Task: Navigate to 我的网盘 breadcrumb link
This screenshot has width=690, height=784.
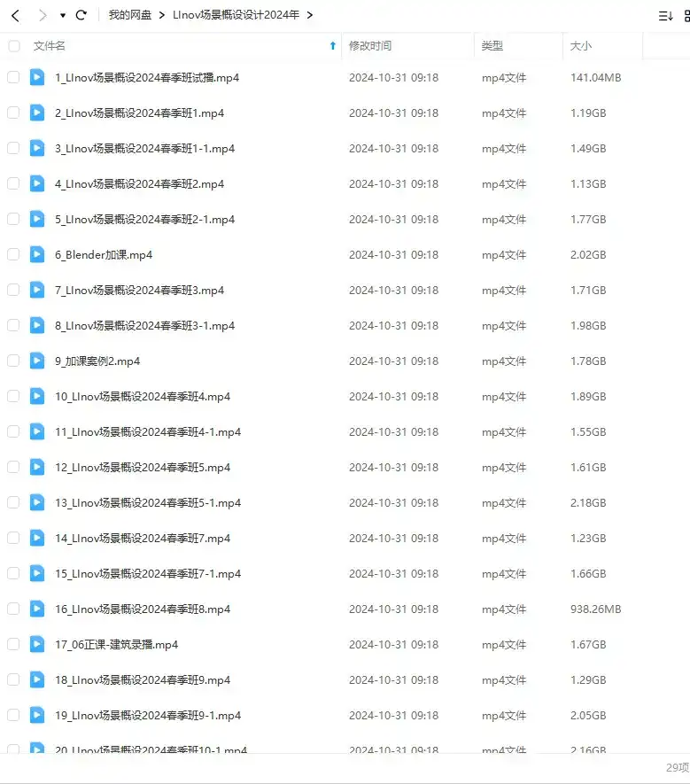Action: (x=130, y=15)
